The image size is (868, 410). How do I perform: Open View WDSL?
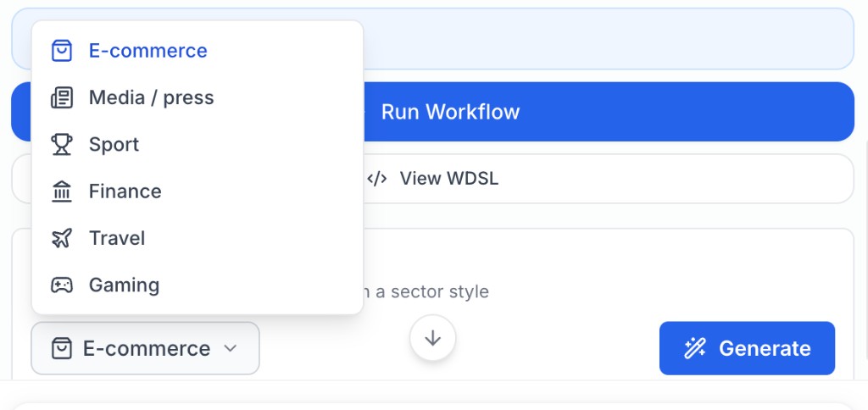[x=433, y=179]
